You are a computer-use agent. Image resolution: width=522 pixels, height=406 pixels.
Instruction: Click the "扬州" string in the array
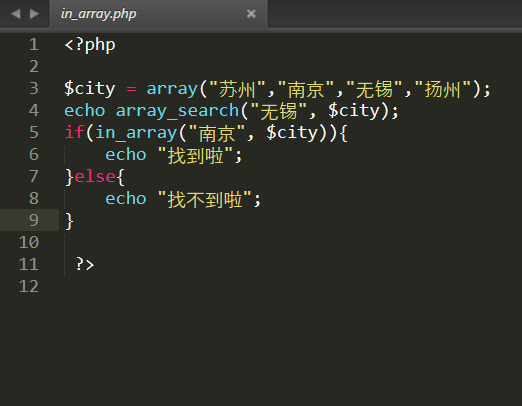(x=443, y=89)
